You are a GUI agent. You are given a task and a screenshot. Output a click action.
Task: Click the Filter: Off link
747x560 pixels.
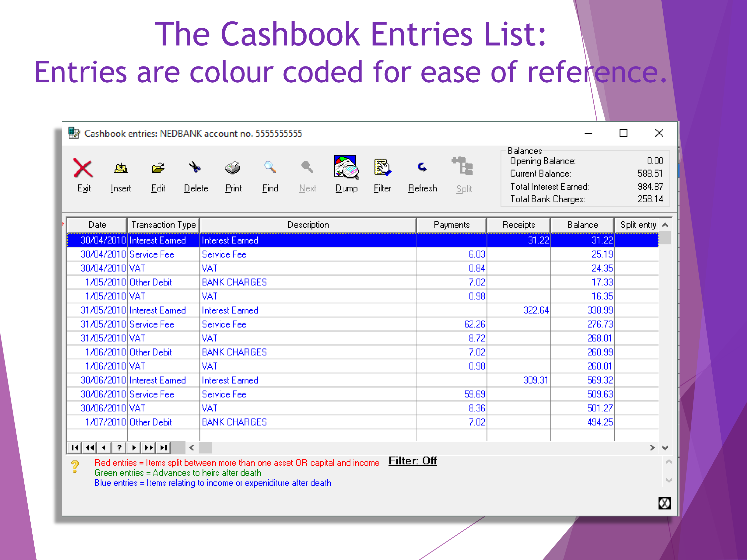[x=412, y=461]
